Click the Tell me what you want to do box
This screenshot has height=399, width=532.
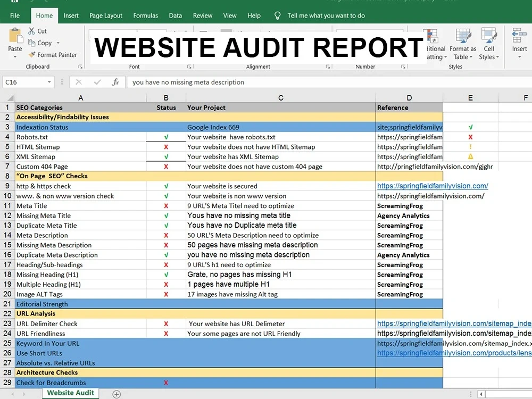pos(326,15)
